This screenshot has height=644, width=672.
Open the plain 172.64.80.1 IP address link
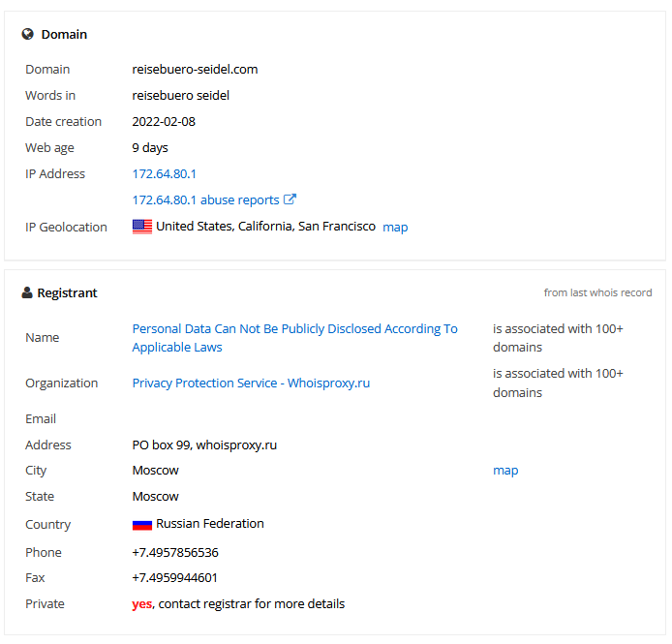pos(165,174)
